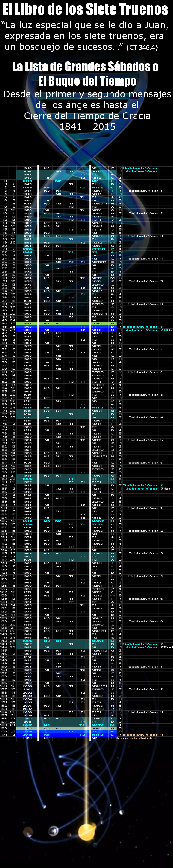Select the N2T2 code in the 2012 row
Viewport: 173px width, 868px height.
click(x=98, y=725)
